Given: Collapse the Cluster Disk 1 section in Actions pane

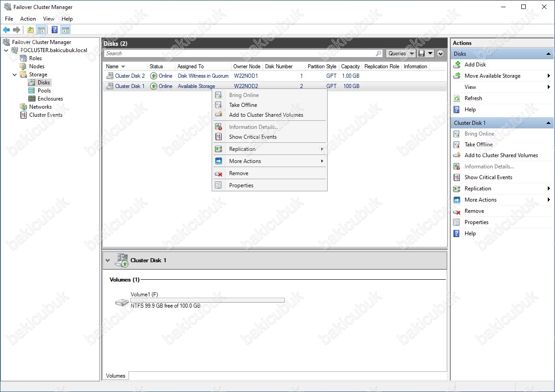Looking at the screenshot, I should pos(548,123).
